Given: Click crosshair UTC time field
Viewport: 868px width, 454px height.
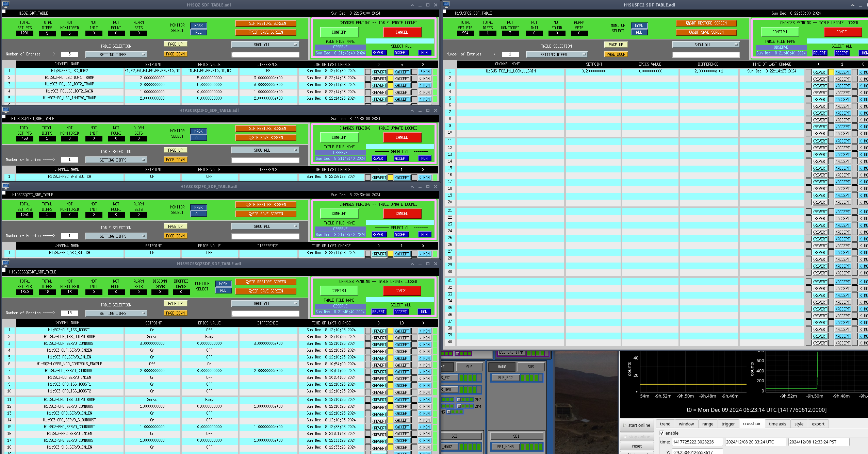Looking at the screenshot, I should pos(755,442).
